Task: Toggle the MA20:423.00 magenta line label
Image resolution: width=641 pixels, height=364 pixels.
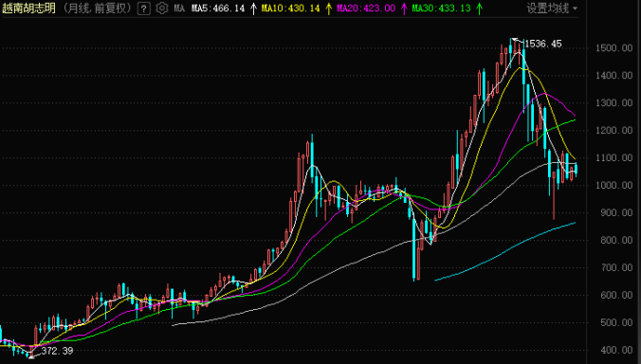Action: coord(366,9)
